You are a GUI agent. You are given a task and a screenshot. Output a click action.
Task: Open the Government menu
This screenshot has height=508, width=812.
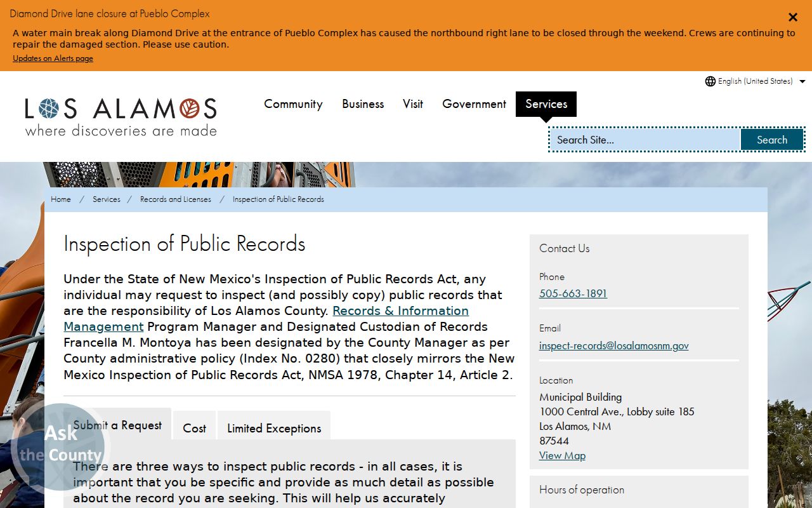474,104
